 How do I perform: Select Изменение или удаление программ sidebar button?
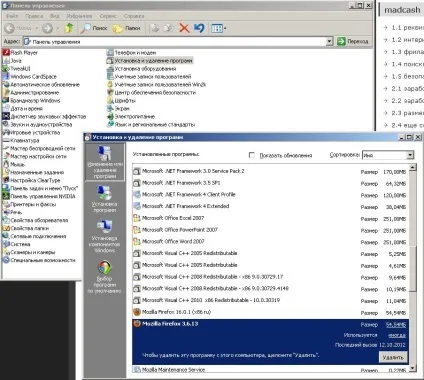point(105,162)
